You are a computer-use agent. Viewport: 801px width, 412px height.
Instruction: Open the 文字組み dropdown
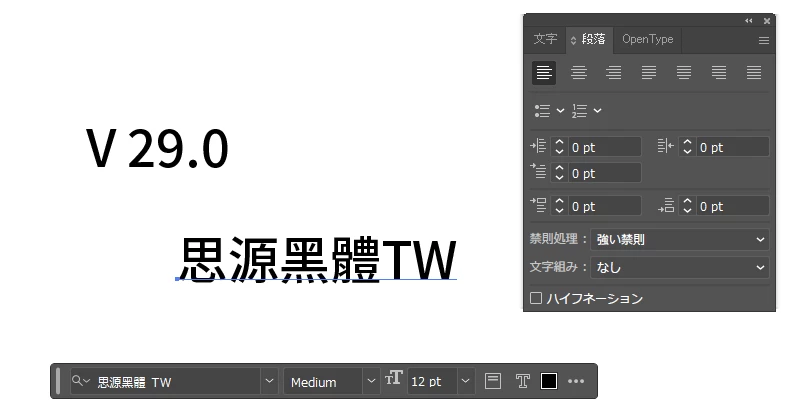[679, 267]
